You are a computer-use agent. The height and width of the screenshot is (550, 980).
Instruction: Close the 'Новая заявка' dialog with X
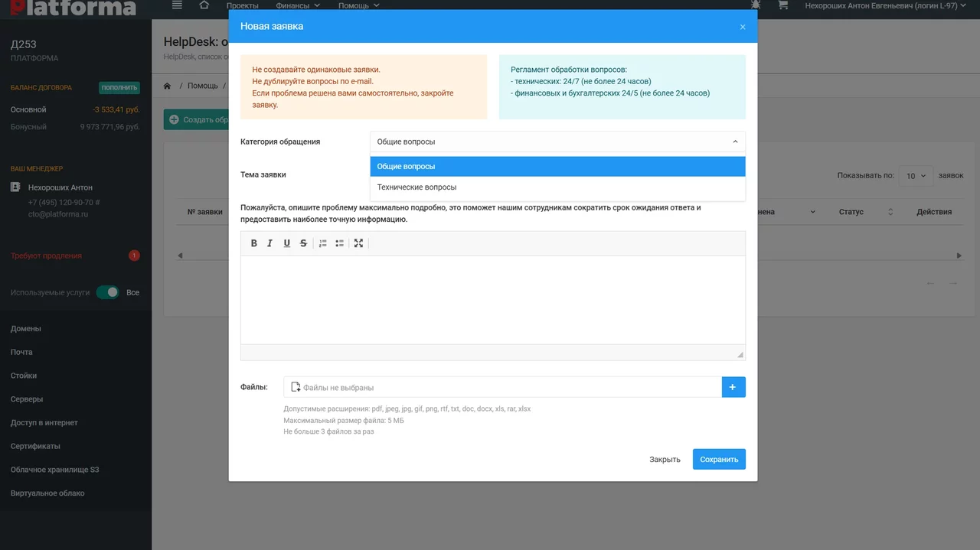(x=742, y=27)
